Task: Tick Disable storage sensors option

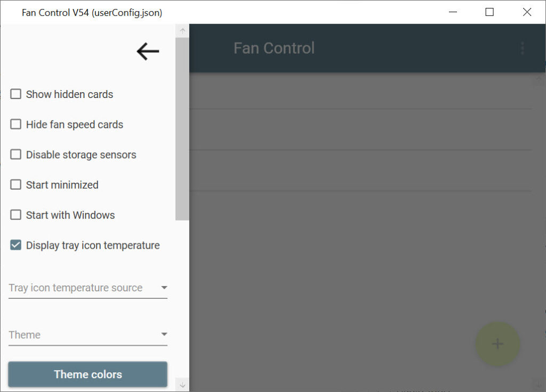Action: click(x=15, y=154)
